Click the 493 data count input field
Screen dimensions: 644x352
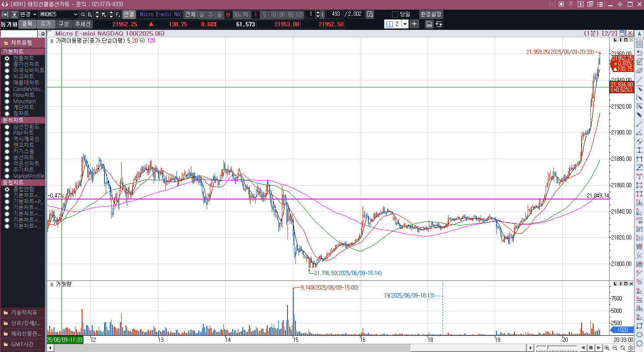(335, 14)
